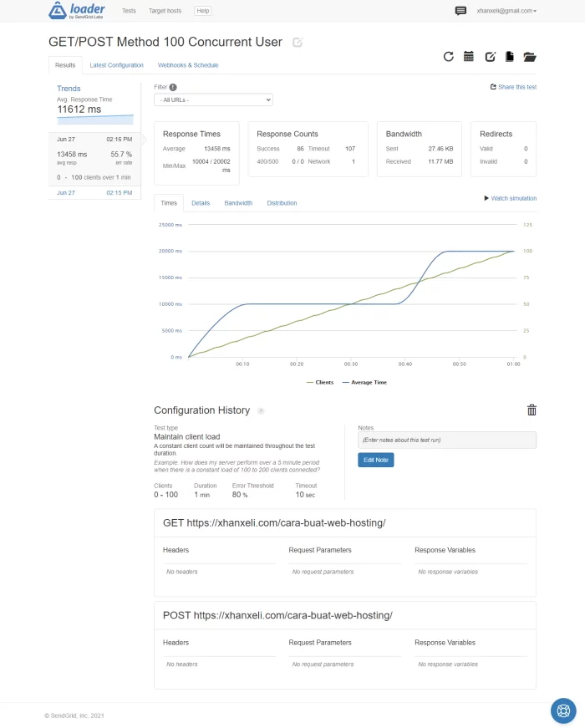Click the 11612 ms trend value
This screenshot has height=728, width=585.
pos(79,109)
